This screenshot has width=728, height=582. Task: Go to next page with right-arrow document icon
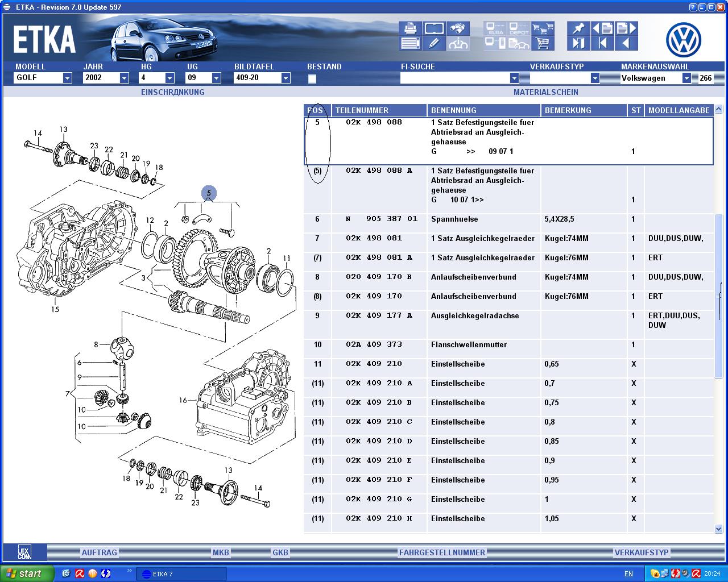click(x=626, y=28)
